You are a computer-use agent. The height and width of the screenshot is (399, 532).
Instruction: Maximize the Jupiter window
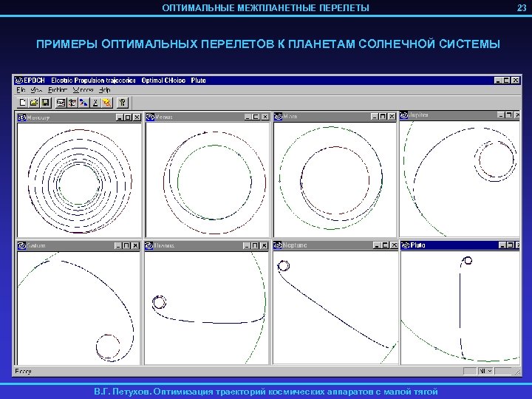click(x=509, y=115)
